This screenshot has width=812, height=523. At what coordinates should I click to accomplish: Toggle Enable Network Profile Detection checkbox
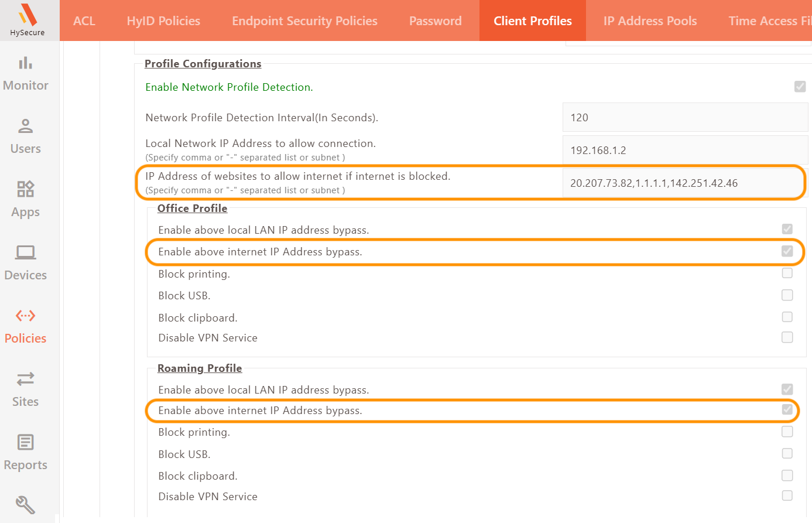(x=800, y=87)
